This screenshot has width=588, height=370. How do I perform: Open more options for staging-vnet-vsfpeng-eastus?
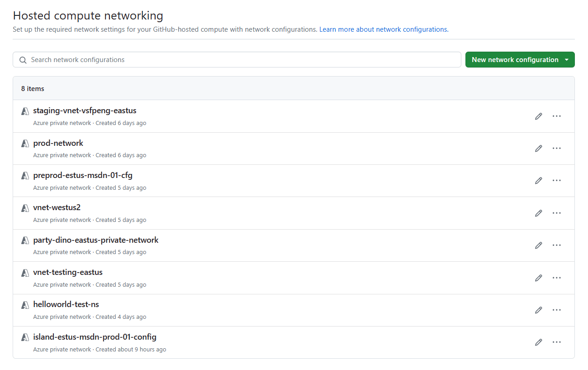556,116
